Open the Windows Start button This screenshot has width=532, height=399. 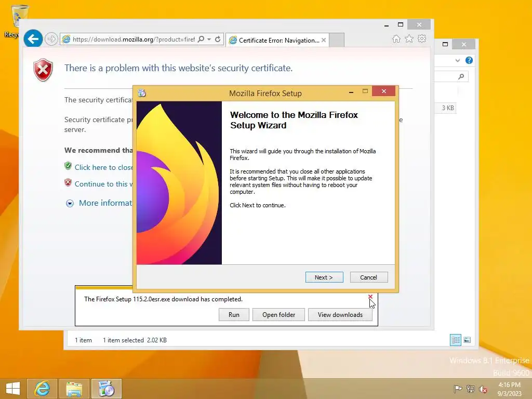pos(13,389)
